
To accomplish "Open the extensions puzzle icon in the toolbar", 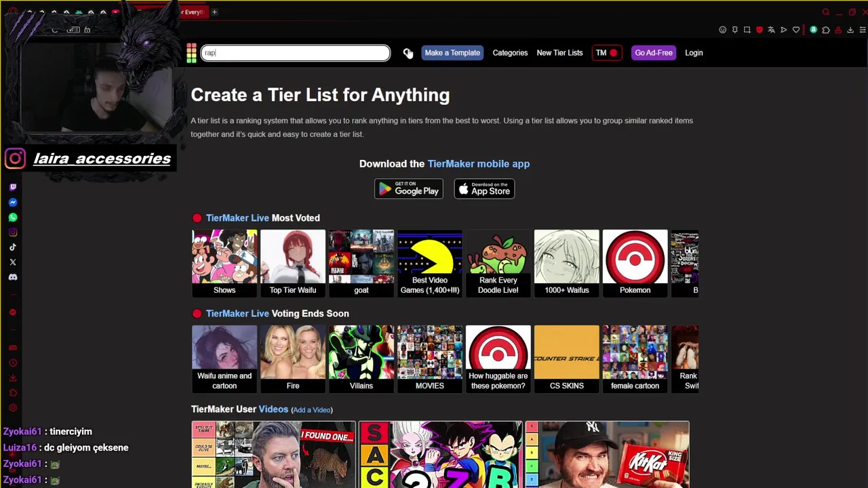I will tap(826, 30).
